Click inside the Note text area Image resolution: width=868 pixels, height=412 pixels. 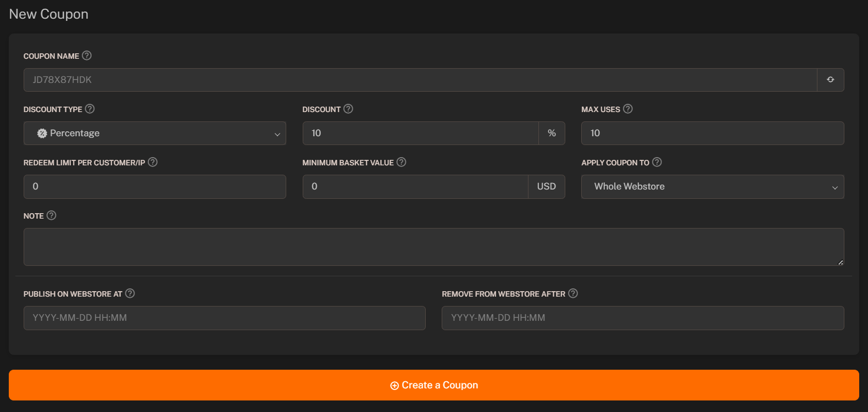[434, 247]
